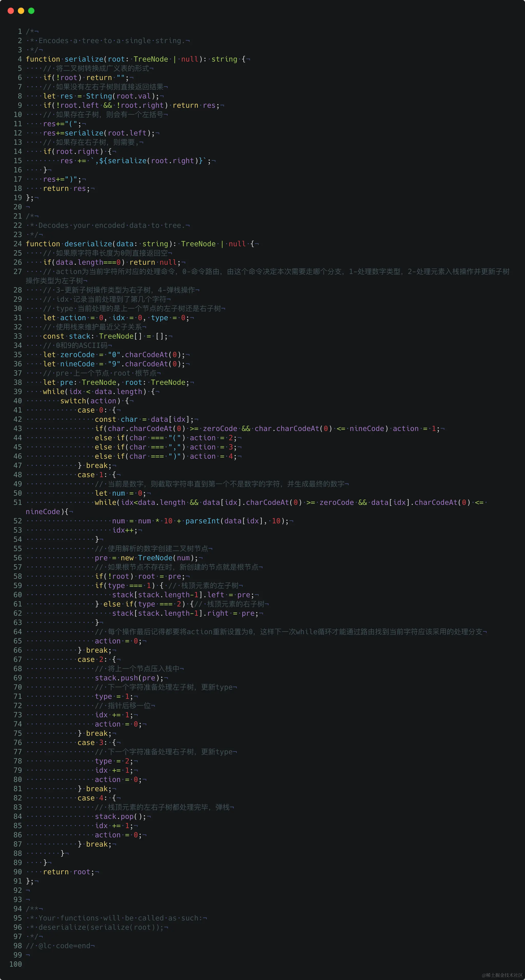
Task: Click 'case 2:' label in switch
Action: click(92, 659)
